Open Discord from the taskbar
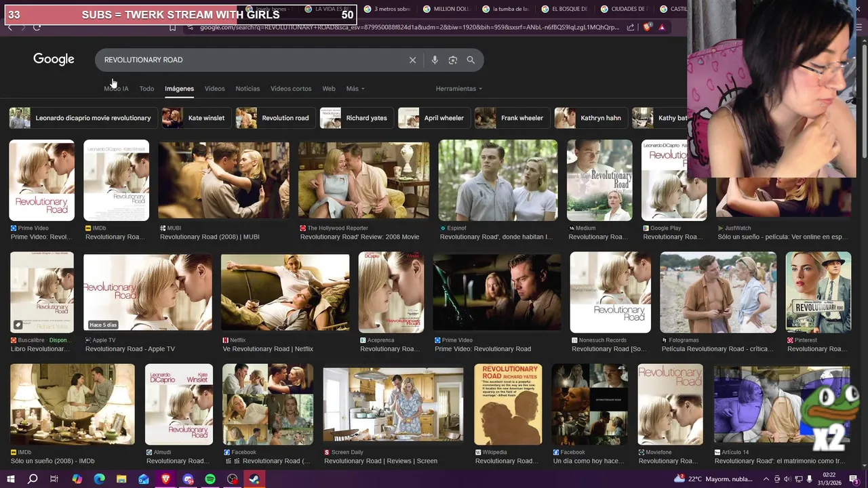This screenshot has height=488, width=868. [x=189, y=479]
